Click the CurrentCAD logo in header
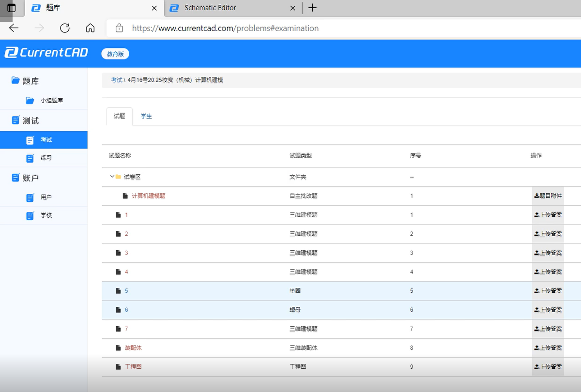Image resolution: width=581 pixels, height=392 pixels. (x=46, y=53)
